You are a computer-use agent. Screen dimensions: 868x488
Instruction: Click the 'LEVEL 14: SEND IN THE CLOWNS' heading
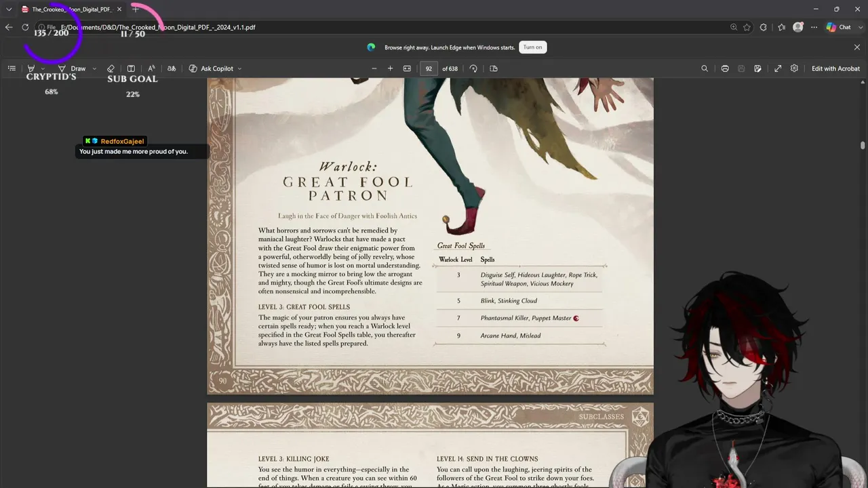tap(488, 459)
